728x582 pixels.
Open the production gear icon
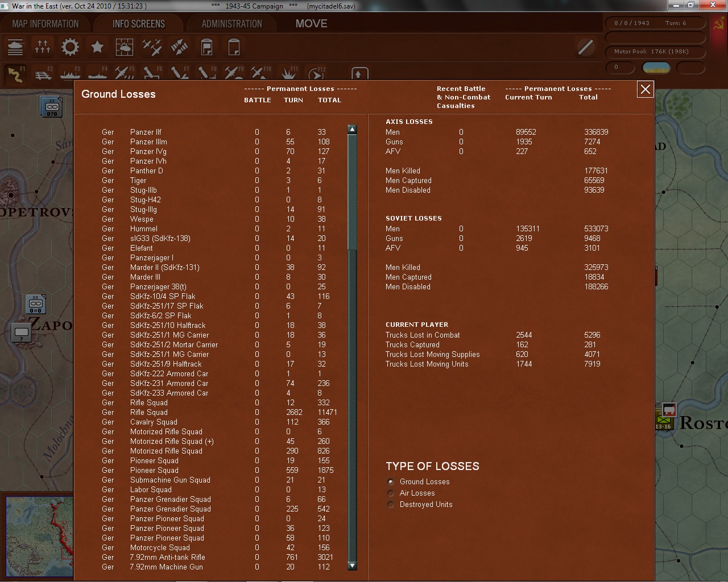coord(70,47)
